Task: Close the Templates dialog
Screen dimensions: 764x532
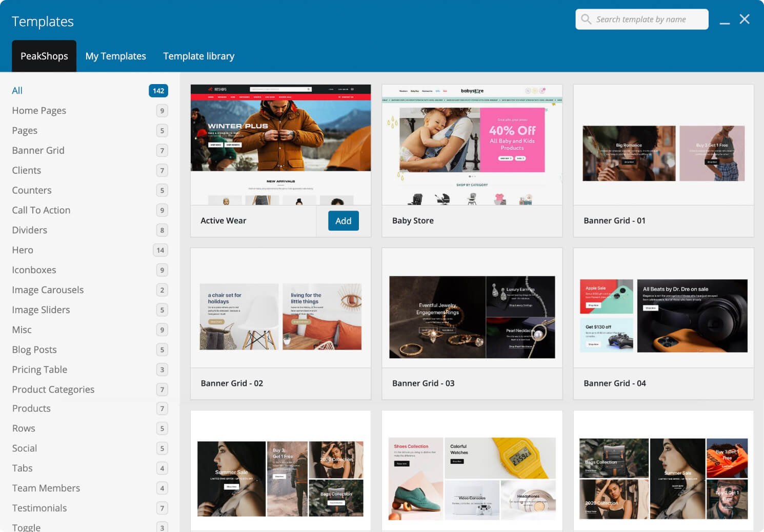Action: coord(745,19)
